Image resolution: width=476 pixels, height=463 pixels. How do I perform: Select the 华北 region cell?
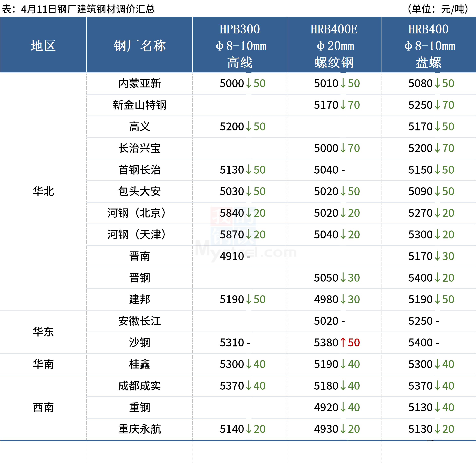[43, 191]
